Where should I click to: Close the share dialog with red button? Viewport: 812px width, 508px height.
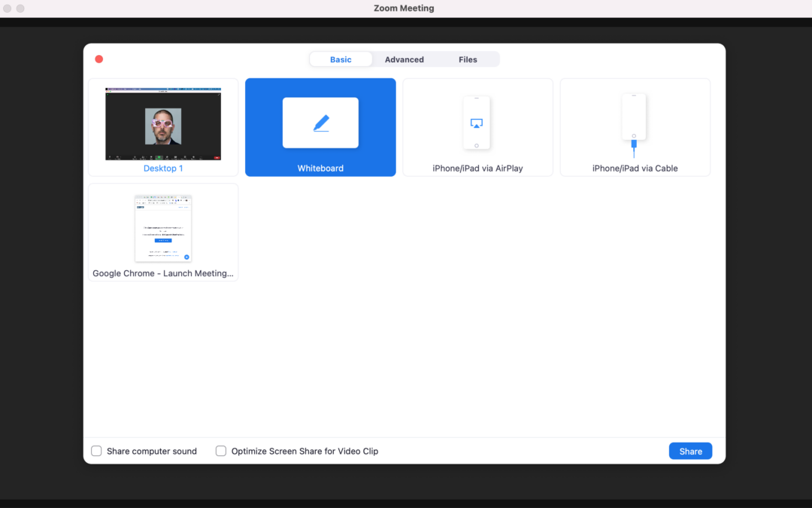coord(98,59)
